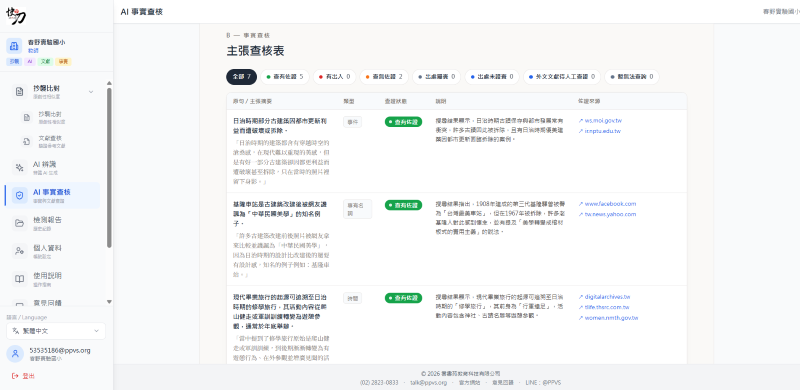Viewport: 800px width, 390px height.
Task: Select the orange-dot filter showing 2
Action: click(384, 77)
